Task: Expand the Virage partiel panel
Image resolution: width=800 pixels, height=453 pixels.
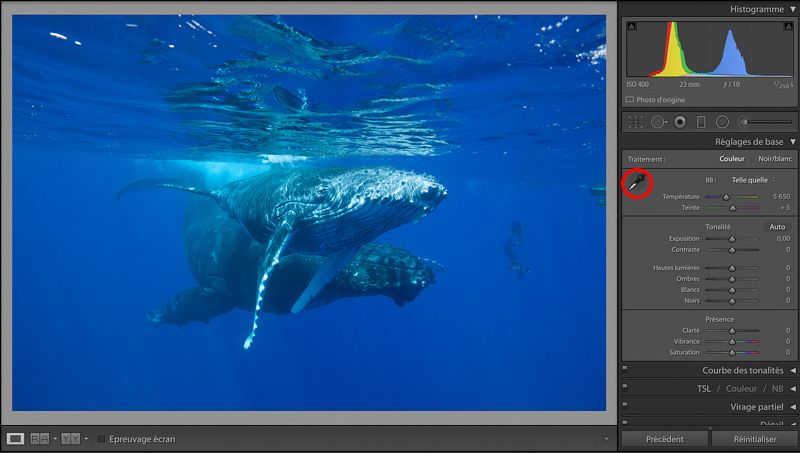Action: point(793,407)
